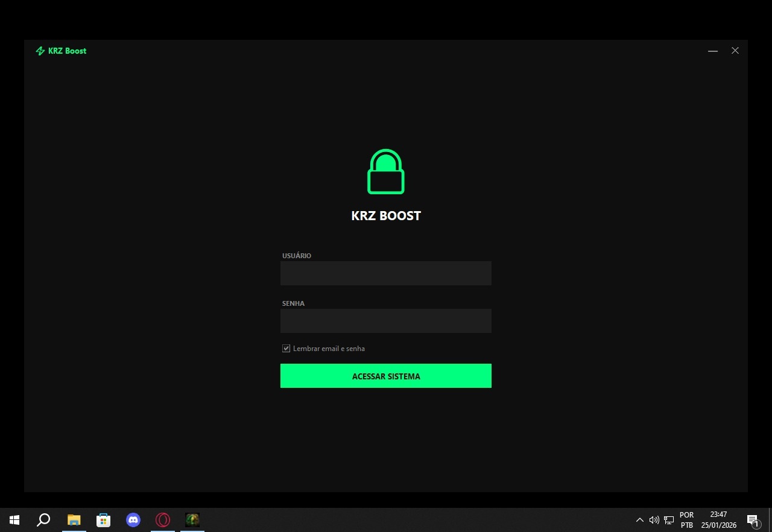Open Windows search from the taskbar

(43, 520)
